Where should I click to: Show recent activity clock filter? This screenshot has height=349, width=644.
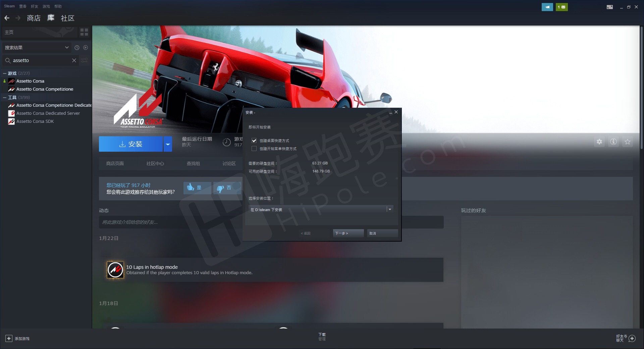point(77,48)
